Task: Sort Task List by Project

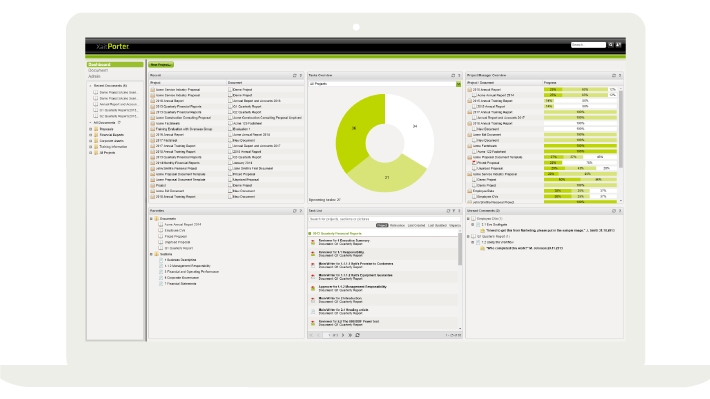Action: point(382,226)
